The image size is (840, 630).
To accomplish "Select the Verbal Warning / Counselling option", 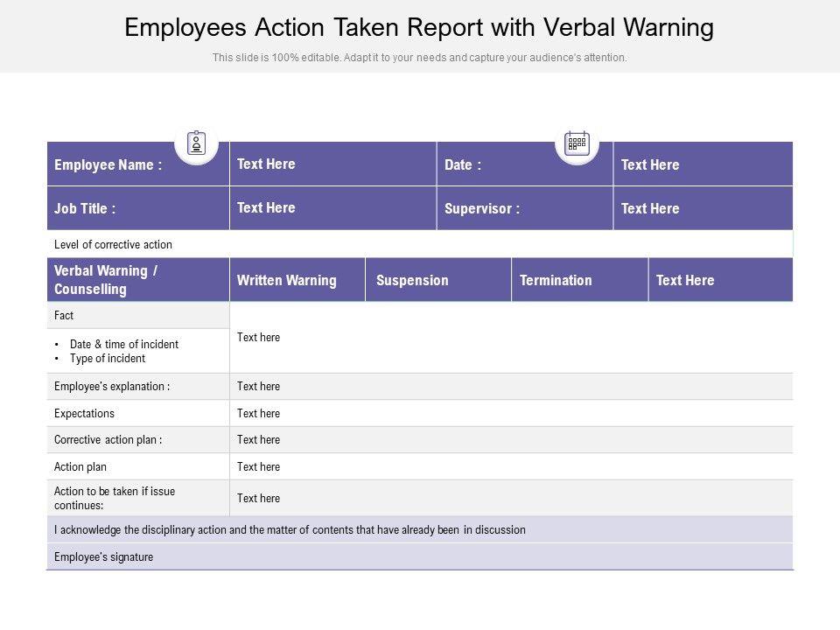I will tap(106, 280).
